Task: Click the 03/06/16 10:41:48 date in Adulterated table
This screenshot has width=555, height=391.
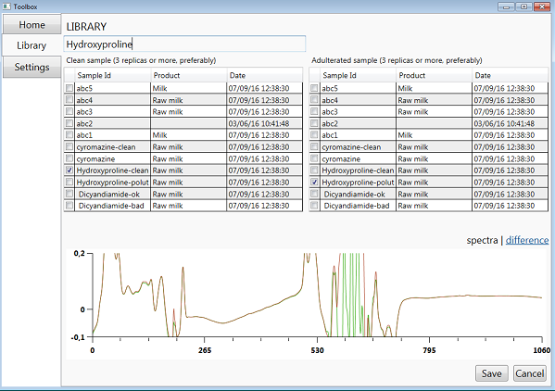Action: pyautogui.click(x=504, y=123)
